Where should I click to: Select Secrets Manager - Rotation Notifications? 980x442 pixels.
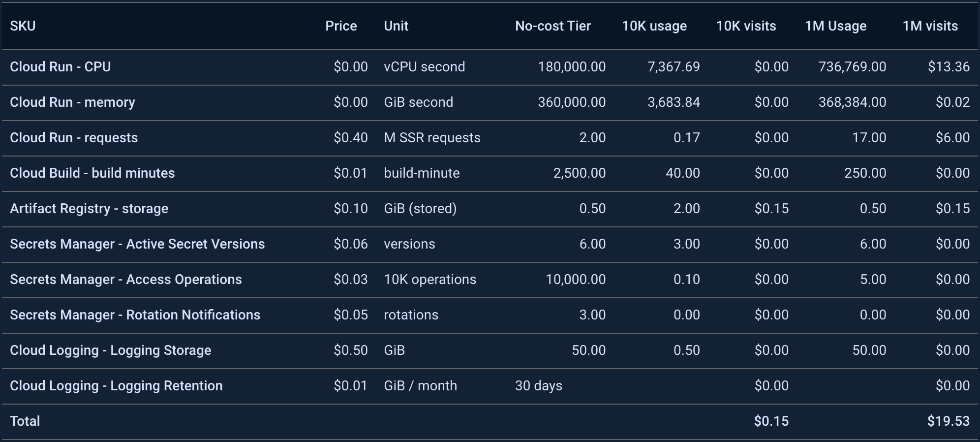[135, 315]
